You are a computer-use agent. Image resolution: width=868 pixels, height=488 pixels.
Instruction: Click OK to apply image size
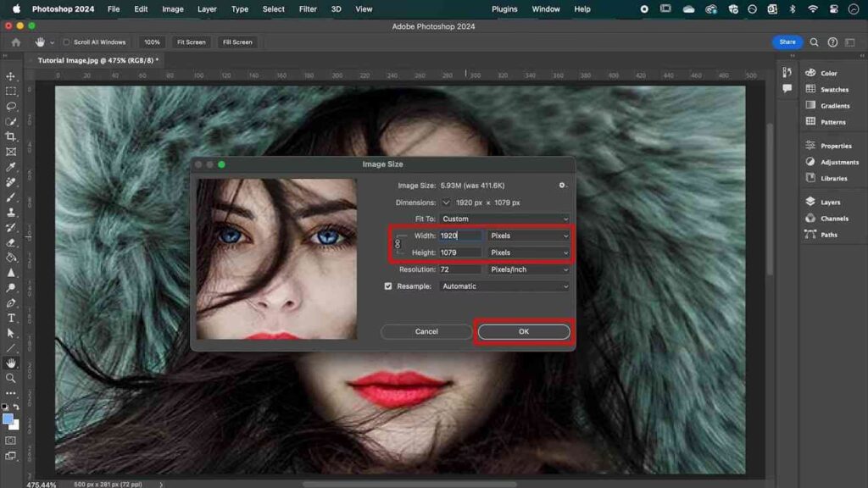523,331
